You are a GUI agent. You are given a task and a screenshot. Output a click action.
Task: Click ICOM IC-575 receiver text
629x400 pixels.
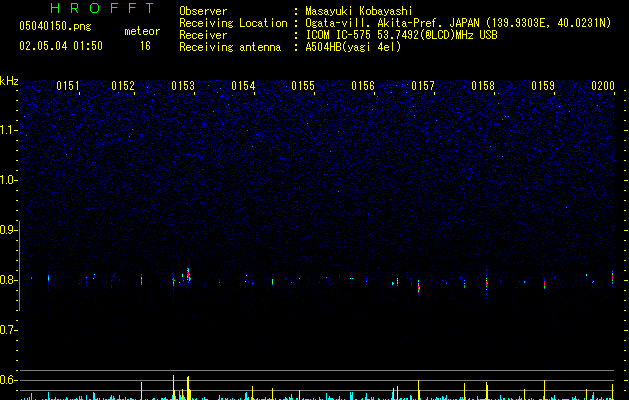pos(401,35)
